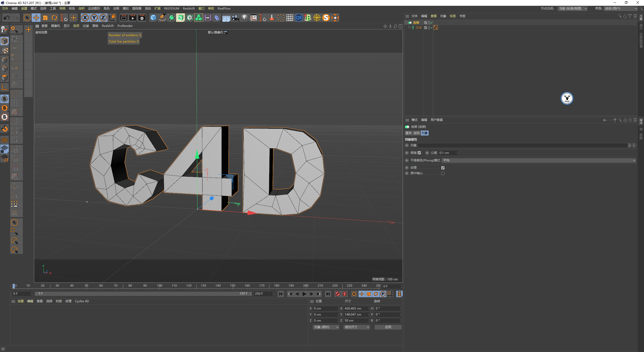Screen dimensions: 644x352
Task: Enable the 居中轴心 checkbox
Action: click(443, 173)
